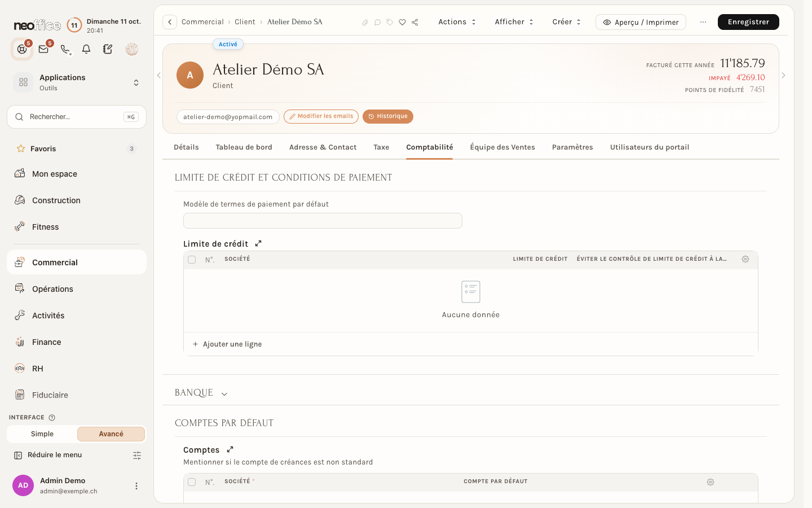Switch interface to Avancé mode
812x508 pixels.
(111, 434)
